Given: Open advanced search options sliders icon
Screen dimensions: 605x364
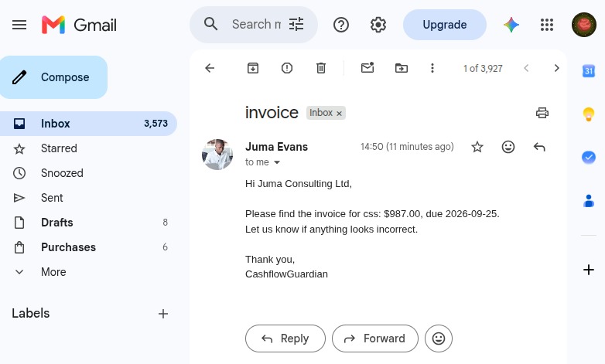Looking at the screenshot, I should click(296, 24).
